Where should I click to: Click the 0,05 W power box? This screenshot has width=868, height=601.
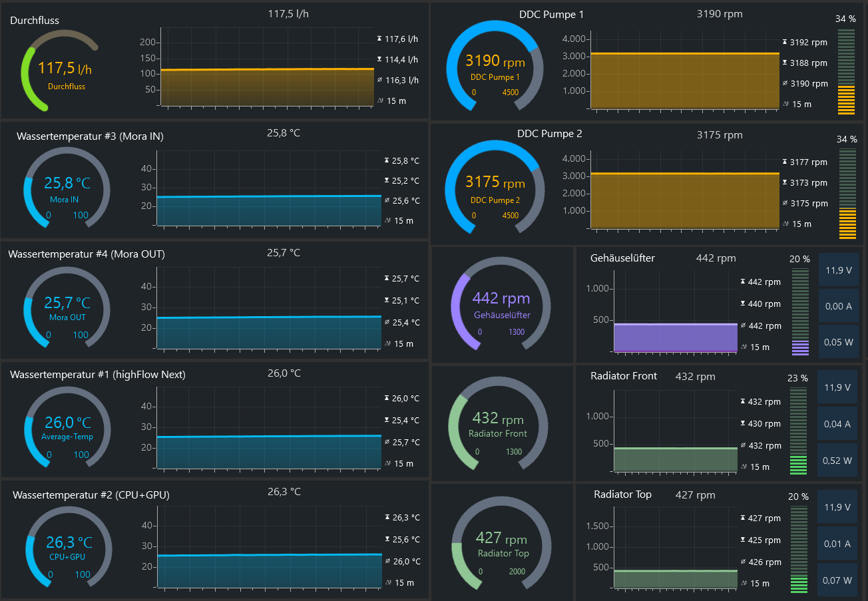839,342
